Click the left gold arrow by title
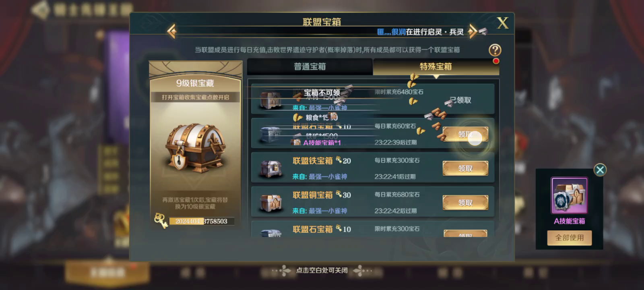644x290 pixels. [x=172, y=31]
